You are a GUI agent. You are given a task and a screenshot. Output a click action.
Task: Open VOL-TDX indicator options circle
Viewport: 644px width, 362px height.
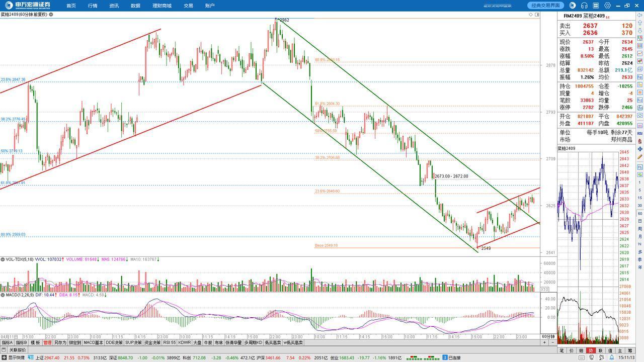click(x=3, y=259)
